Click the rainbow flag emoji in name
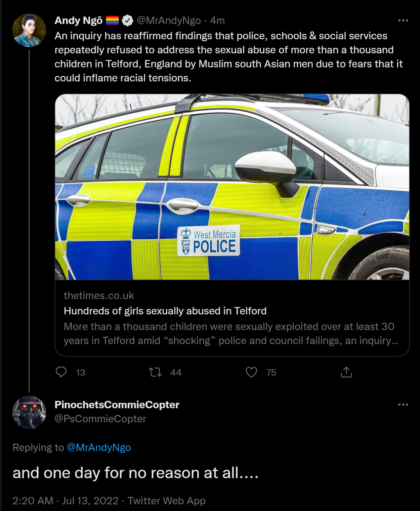Viewport: 420px width, 511px height. coord(112,21)
